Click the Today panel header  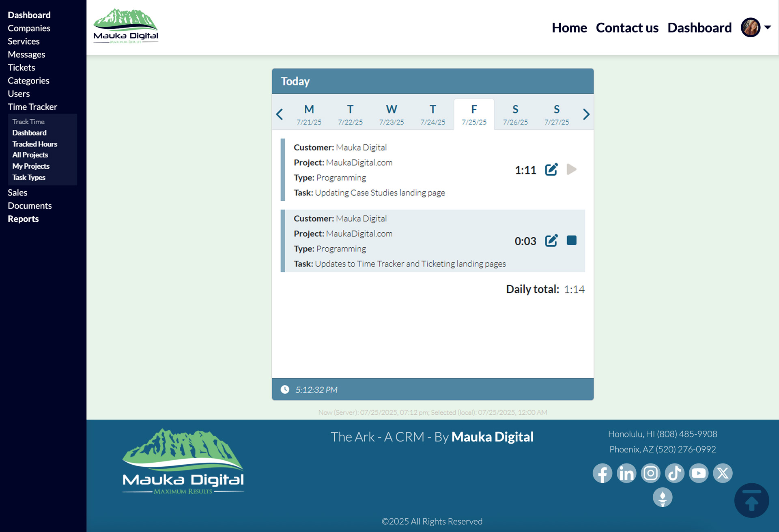(433, 81)
